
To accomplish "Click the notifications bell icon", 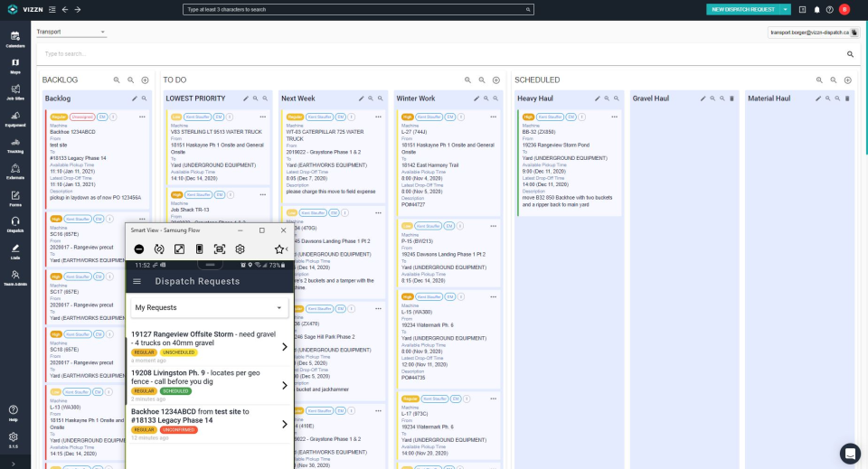I will (816, 9).
